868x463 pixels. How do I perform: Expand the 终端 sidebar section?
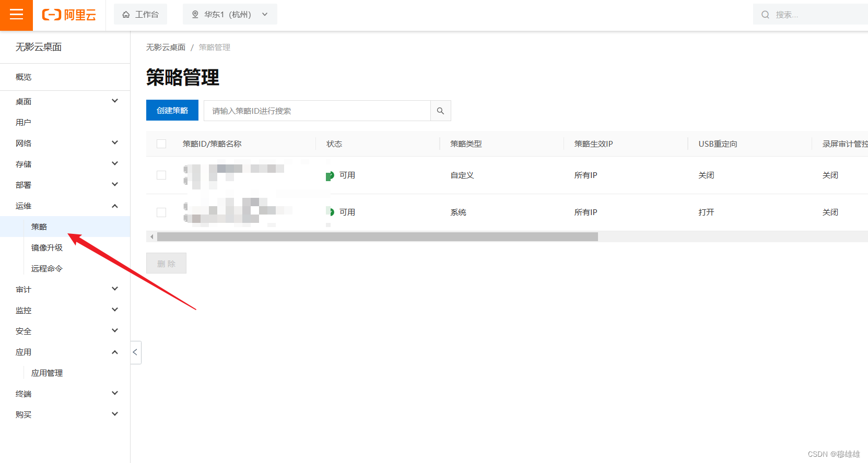pyautogui.click(x=115, y=393)
